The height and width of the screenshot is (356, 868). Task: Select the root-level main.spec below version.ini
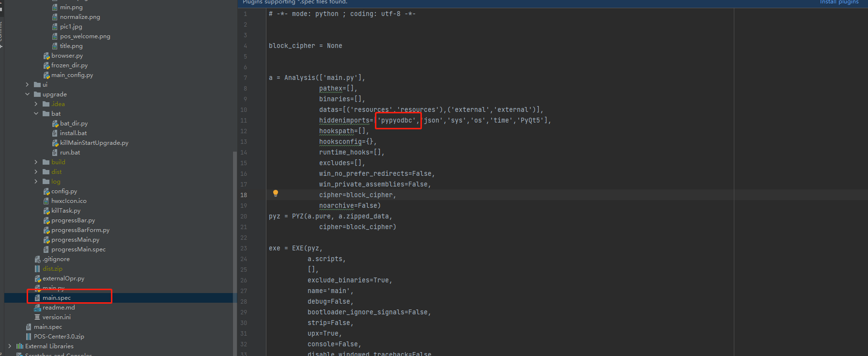[48, 327]
